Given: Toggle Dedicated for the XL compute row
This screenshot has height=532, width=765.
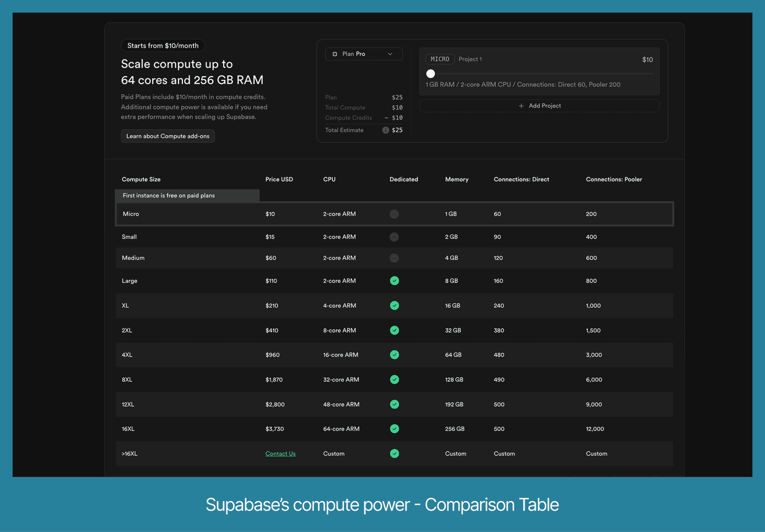Looking at the screenshot, I should (394, 305).
